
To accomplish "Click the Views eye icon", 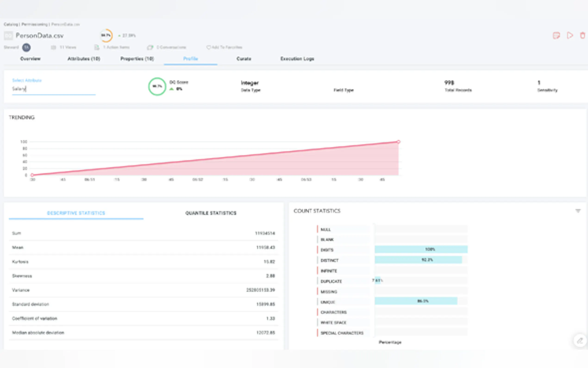I will (x=53, y=48).
